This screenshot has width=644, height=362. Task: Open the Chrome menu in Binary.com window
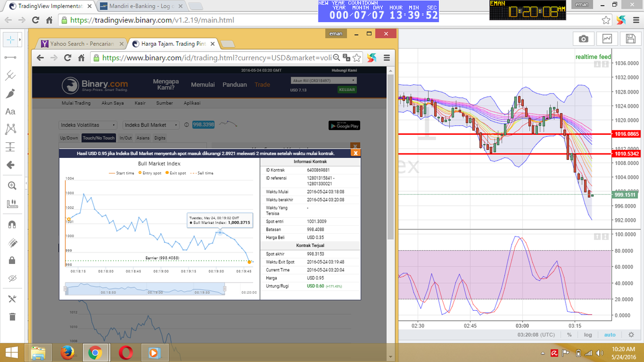(386, 58)
